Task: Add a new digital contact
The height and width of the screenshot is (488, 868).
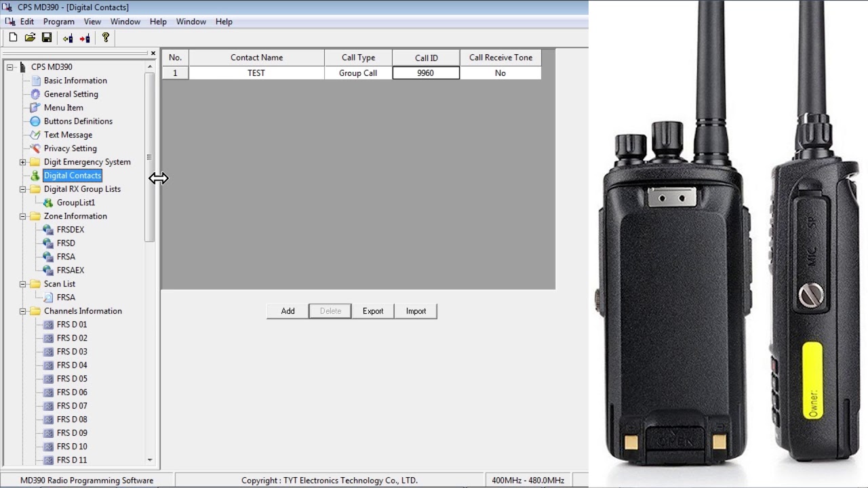Action: coord(288,311)
